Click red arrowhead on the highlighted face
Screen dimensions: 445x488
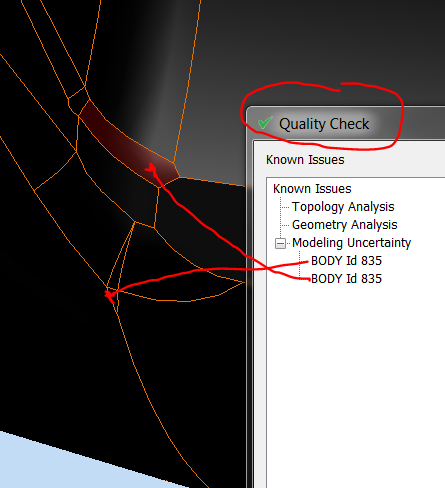click(x=151, y=167)
